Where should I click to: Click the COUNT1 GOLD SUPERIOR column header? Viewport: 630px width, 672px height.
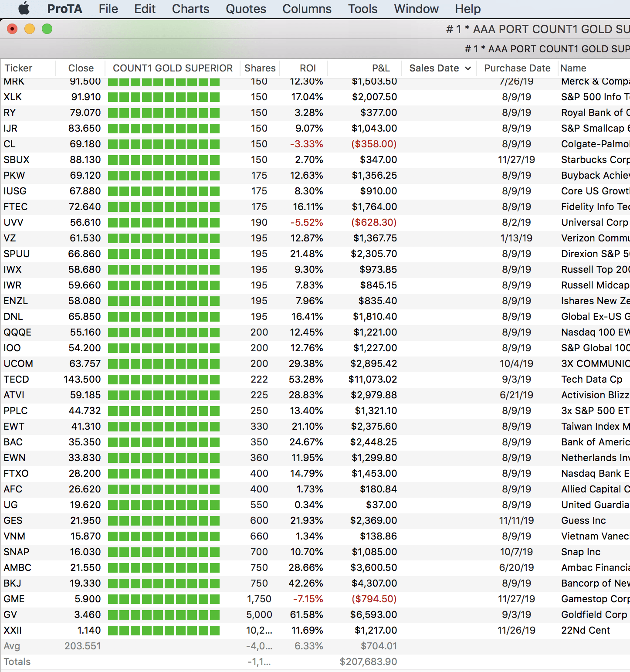coord(173,68)
